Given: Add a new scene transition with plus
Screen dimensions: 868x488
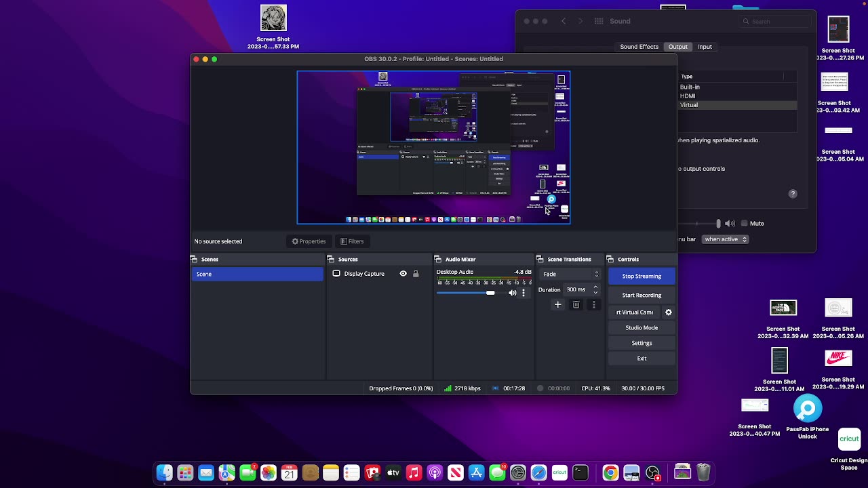Looking at the screenshot, I should click(558, 305).
